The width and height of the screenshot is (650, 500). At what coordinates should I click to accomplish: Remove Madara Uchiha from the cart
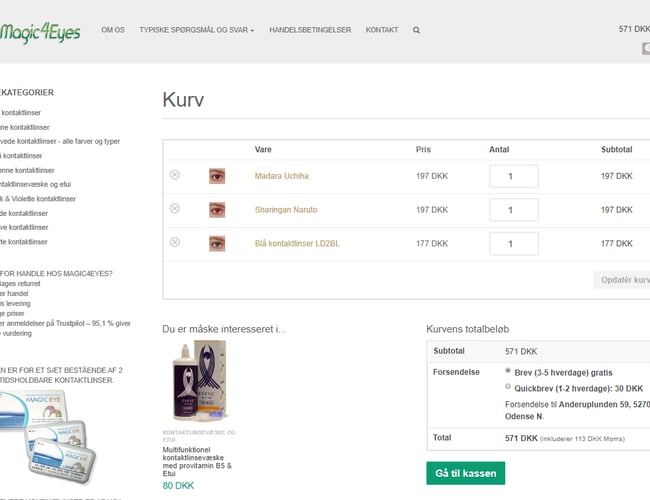tap(175, 175)
